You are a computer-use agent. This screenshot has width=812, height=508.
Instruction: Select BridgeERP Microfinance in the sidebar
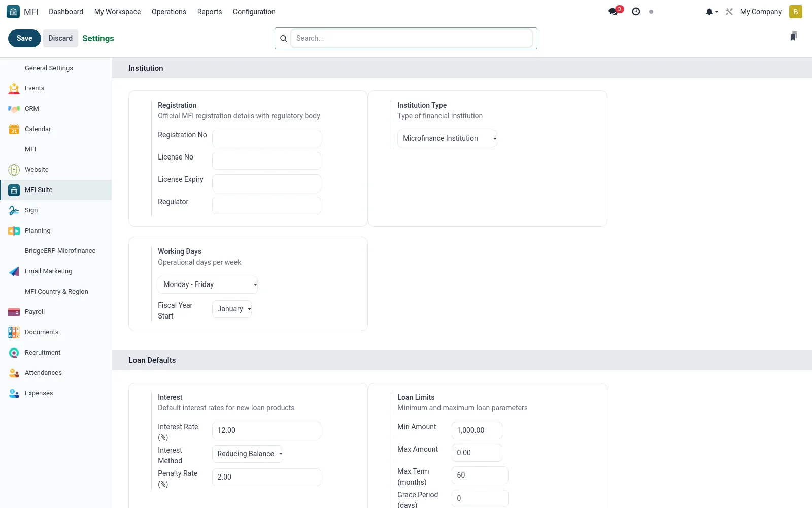56,251
